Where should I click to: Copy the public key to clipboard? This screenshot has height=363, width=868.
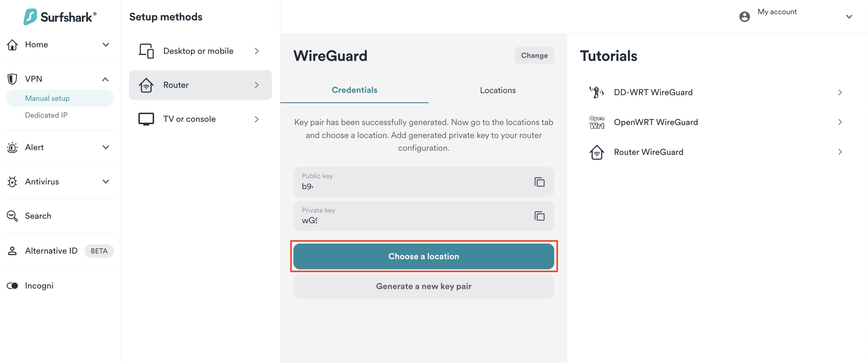[539, 182]
